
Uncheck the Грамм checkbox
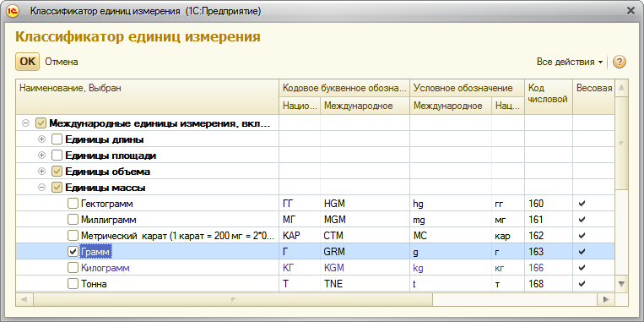click(x=73, y=252)
